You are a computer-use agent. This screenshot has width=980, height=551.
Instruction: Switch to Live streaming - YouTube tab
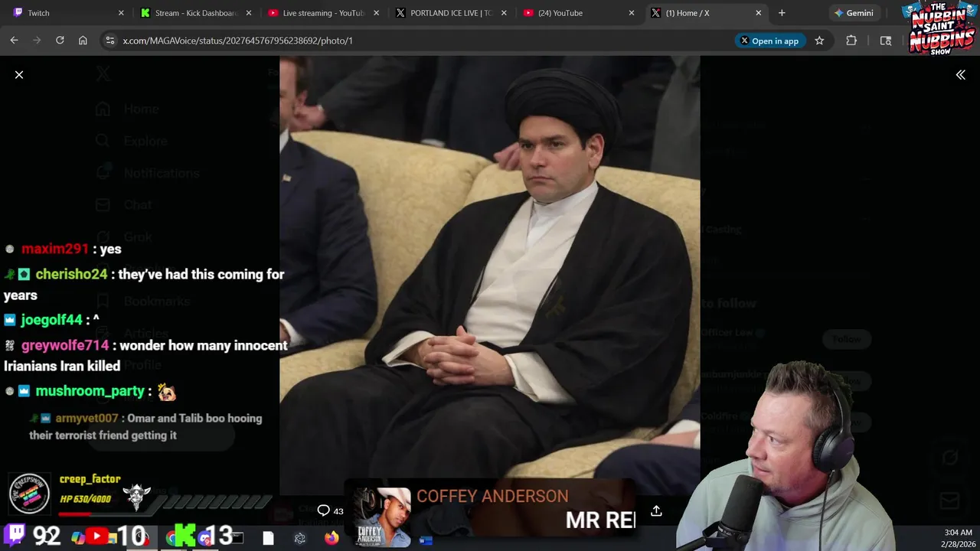(x=323, y=13)
